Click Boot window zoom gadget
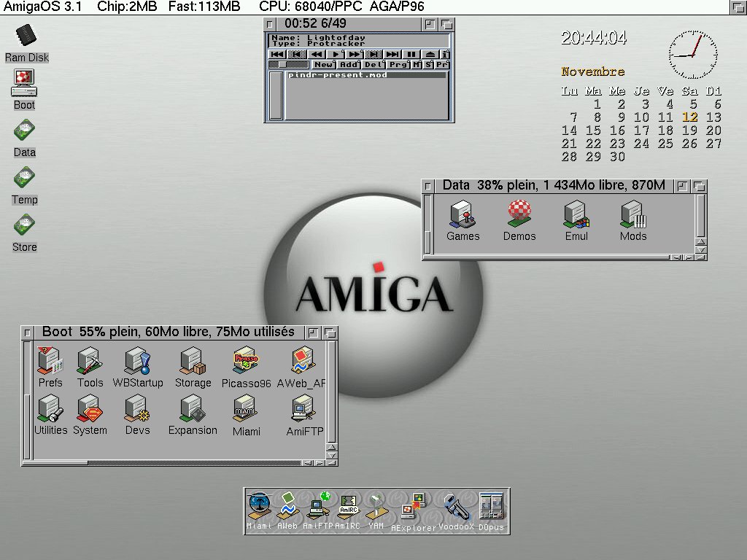The height and width of the screenshot is (560, 747). tap(312, 332)
